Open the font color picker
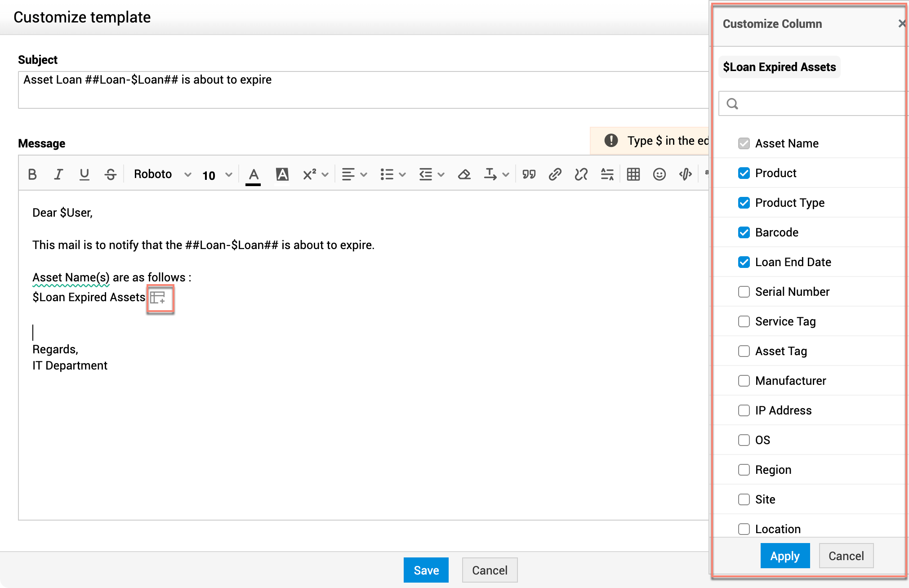The width and height of the screenshot is (909, 588). [254, 174]
